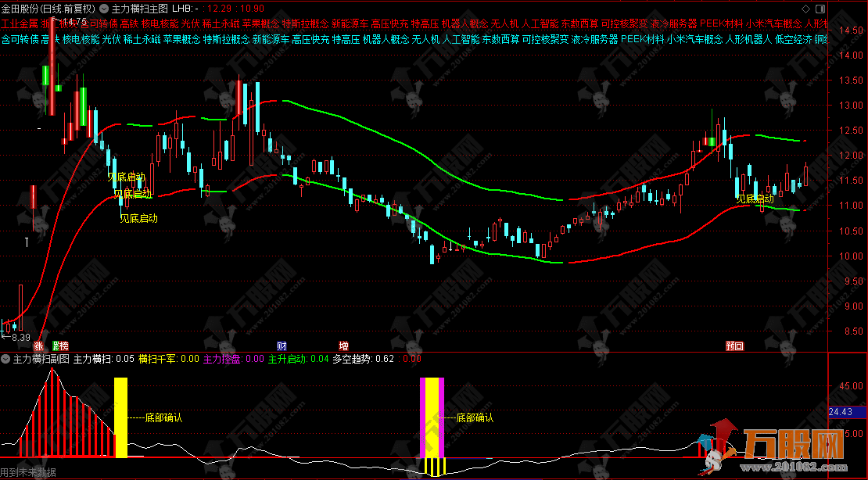The width and height of the screenshot is (868, 480).
Task: Click the first yellow 底部确认 signal bar
Action: (120, 417)
